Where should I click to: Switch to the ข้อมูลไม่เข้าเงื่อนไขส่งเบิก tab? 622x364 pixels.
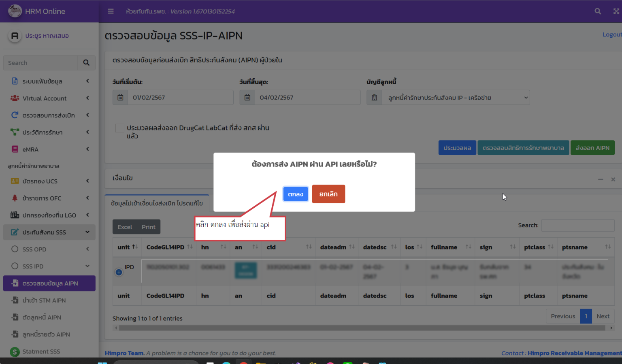point(156,203)
